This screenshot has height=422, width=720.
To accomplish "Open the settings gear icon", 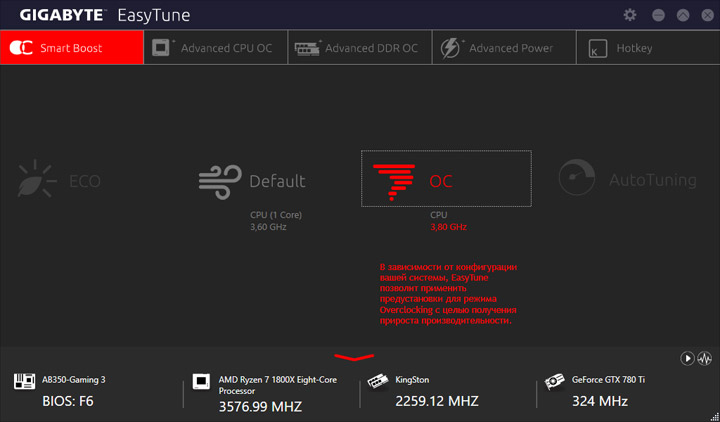I will tap(630, 15).
